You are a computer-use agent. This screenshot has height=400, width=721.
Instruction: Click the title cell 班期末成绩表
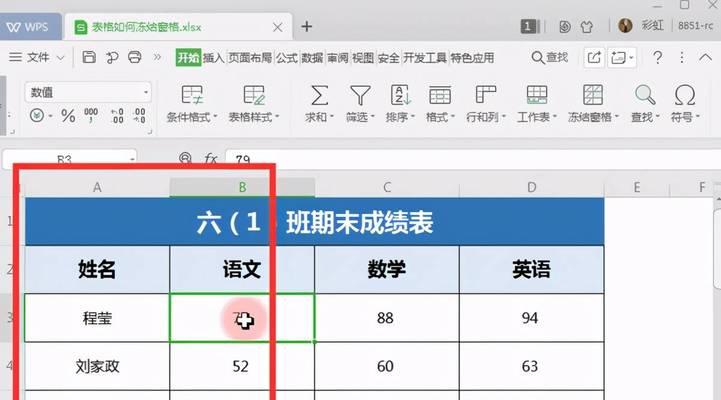(x=315, y=222)
